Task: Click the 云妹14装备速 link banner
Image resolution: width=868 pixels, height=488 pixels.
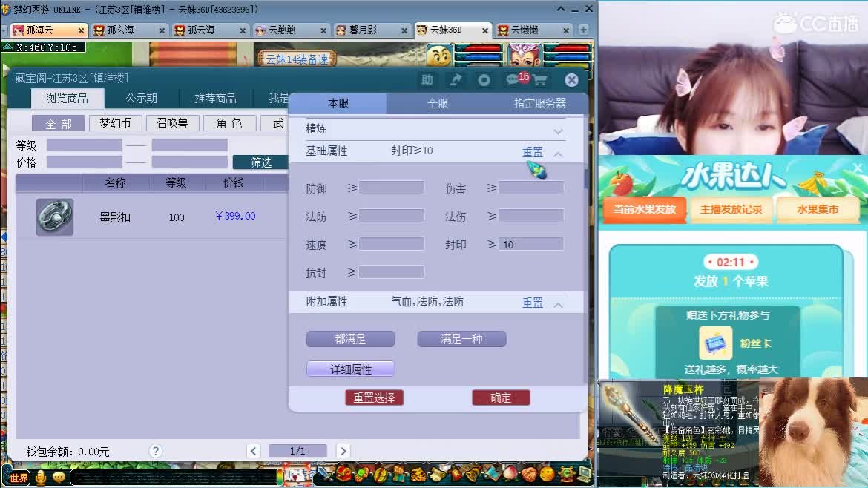Action: [296, 59]
